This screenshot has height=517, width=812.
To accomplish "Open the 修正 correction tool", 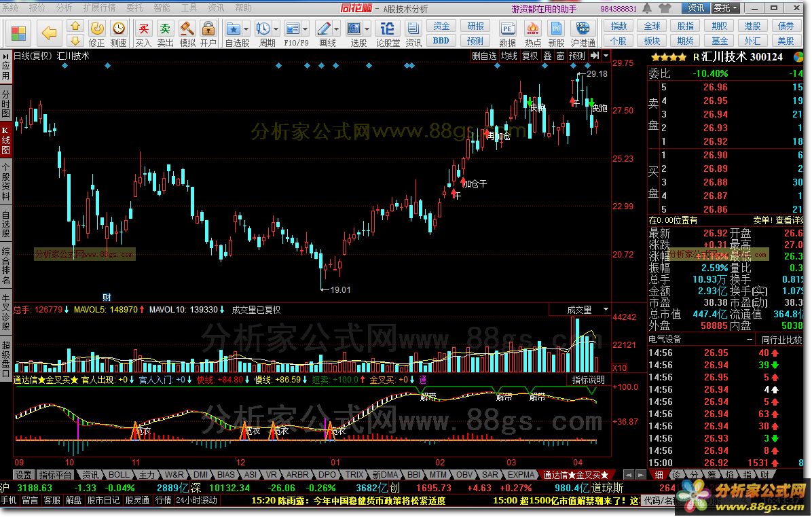I will [97, 34].
